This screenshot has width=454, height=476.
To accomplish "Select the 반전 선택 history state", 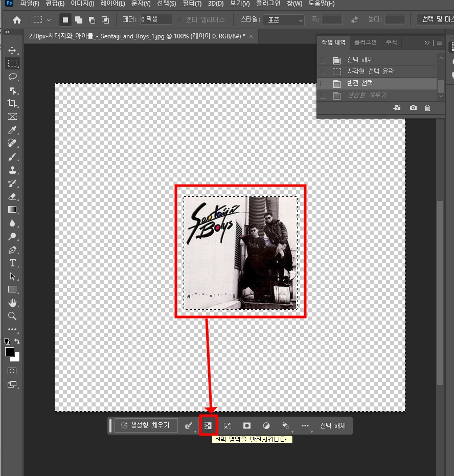I will point(377,83).
